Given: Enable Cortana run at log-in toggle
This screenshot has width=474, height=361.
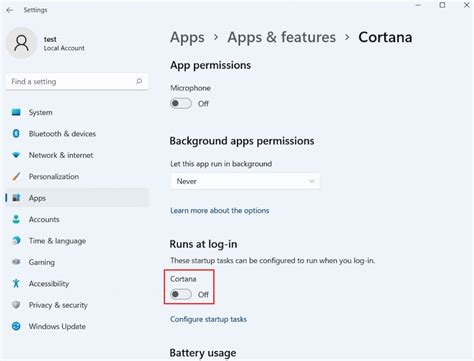Looking at the screenshot, I should (181, 294).
